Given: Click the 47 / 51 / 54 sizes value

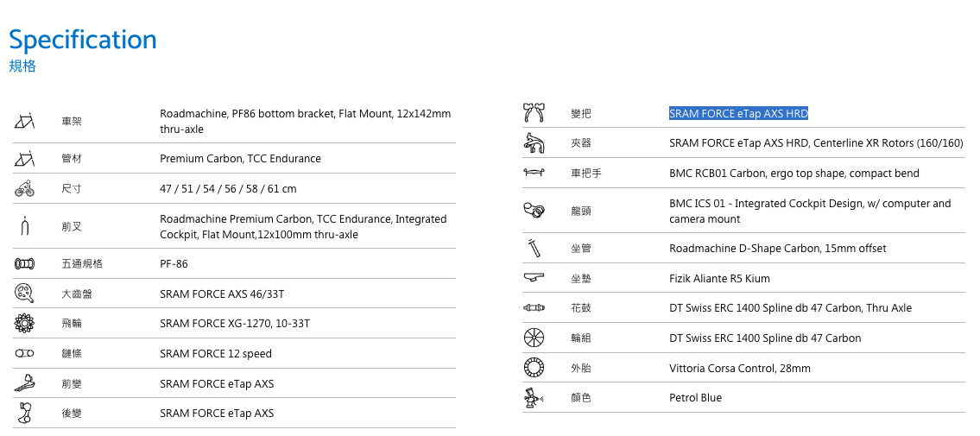Looking at the screenshot, I should (228, 188).
